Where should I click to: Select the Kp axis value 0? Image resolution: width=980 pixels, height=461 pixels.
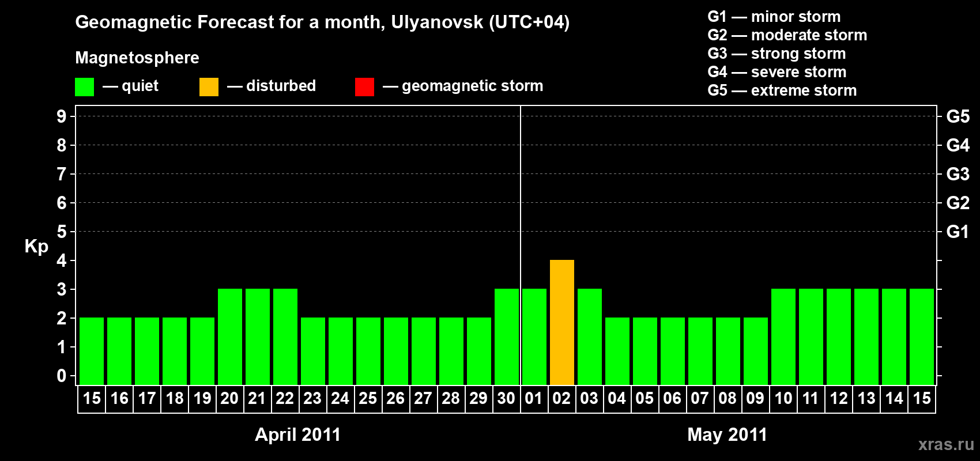[62, 376]
